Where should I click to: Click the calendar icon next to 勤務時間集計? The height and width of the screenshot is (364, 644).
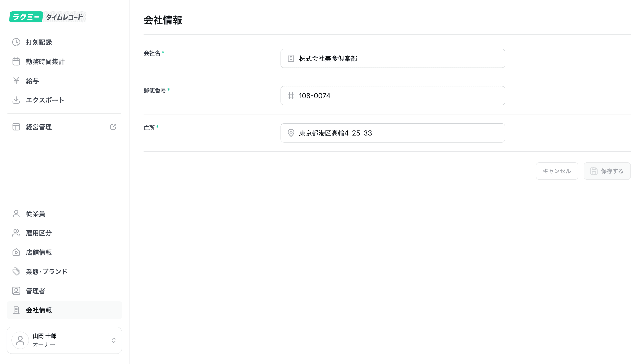[16, 61]
